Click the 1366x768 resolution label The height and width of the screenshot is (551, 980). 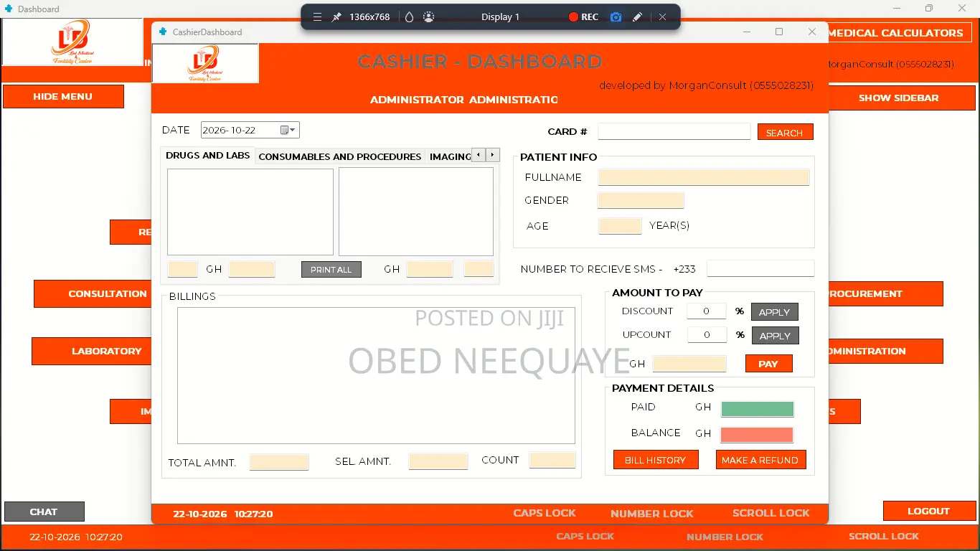(369, 17)
